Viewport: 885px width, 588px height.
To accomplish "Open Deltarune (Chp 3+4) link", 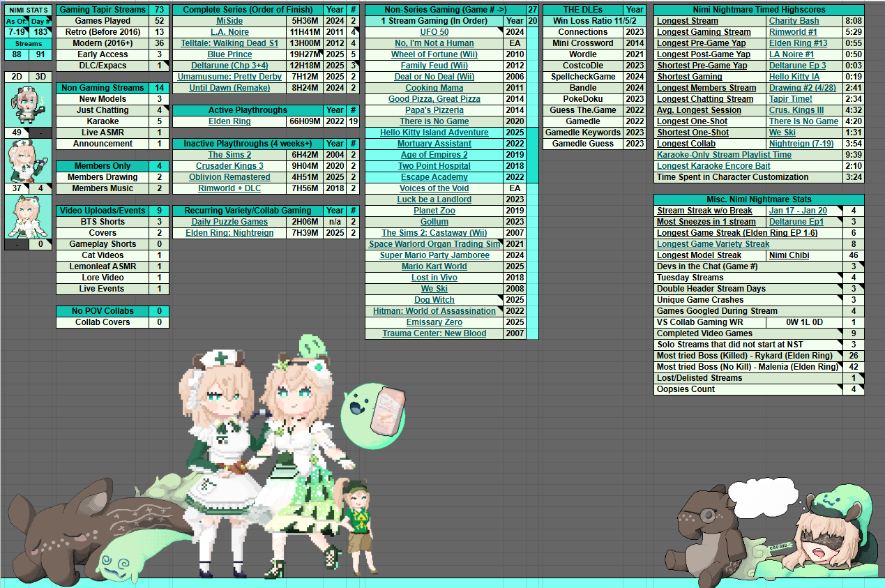I will [229, 66].
